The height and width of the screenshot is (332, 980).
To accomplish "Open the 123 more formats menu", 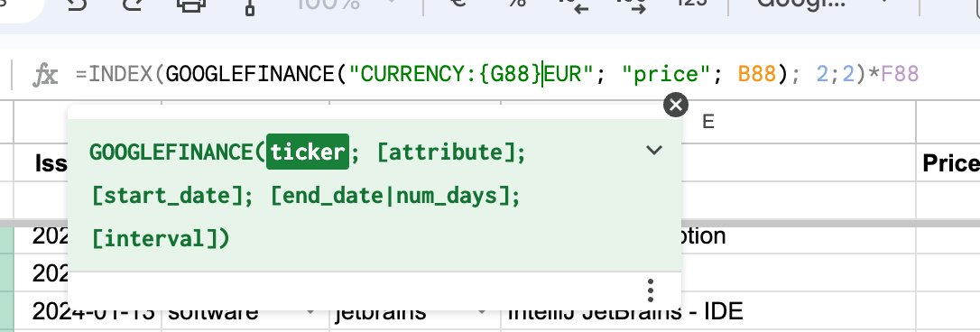I will tap(692, 4).
